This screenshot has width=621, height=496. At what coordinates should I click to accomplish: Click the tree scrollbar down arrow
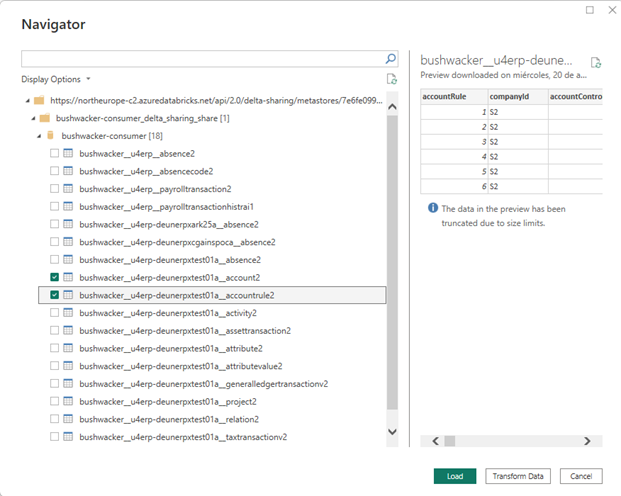[392, 432]
